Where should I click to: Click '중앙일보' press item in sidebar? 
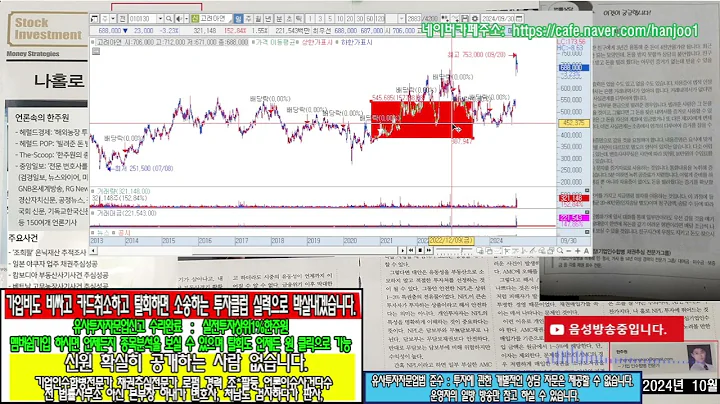click(x=51, y=166)
